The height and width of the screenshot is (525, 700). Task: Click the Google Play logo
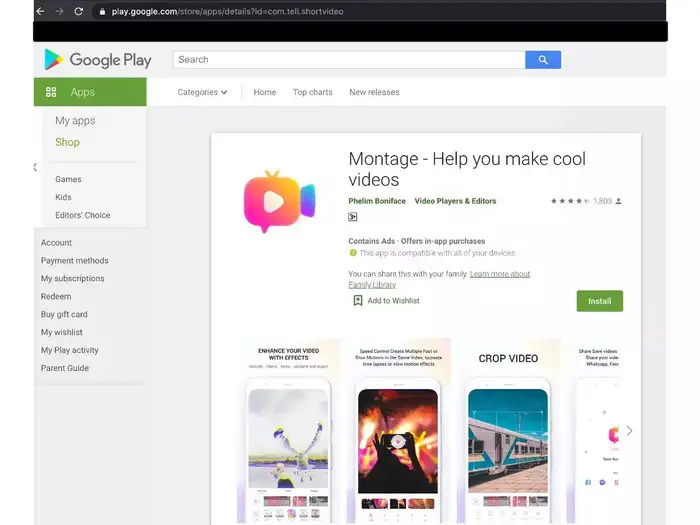point(97,60)
